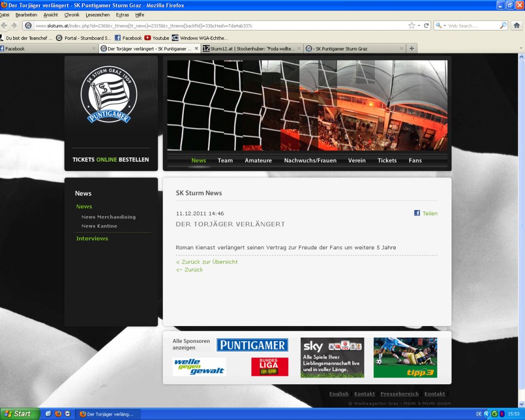Open the Windows WGA-Echthe... bookmark
Screen dimensions: 525x420
[x=200, y=38]
